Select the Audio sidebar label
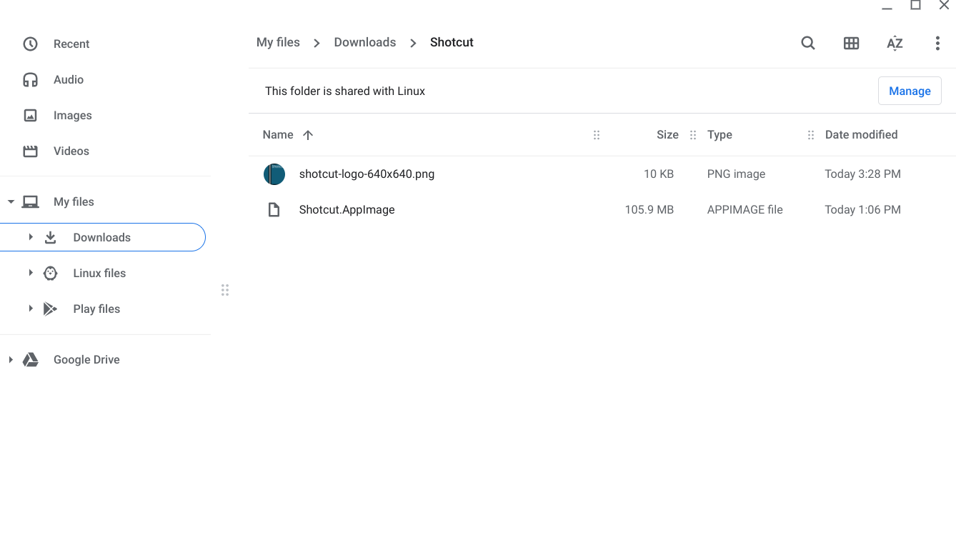The height and width of the screenshot is (560, 956). (69, 80)
